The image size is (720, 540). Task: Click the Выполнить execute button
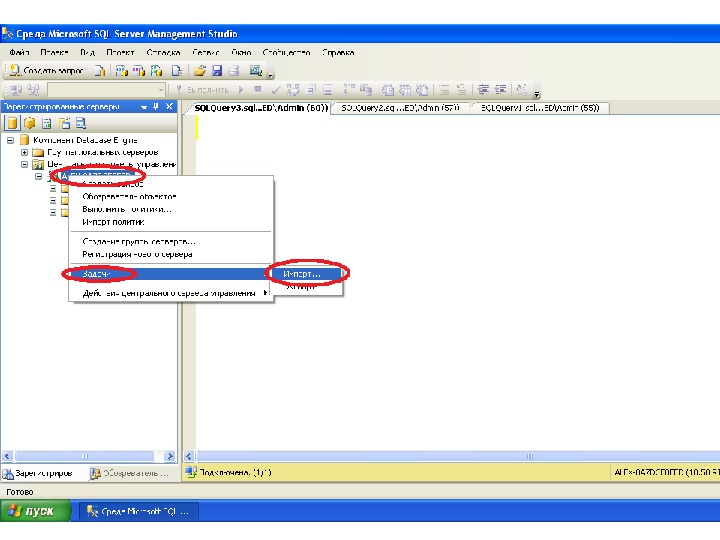pyautogui.click(x=202, y=90)
